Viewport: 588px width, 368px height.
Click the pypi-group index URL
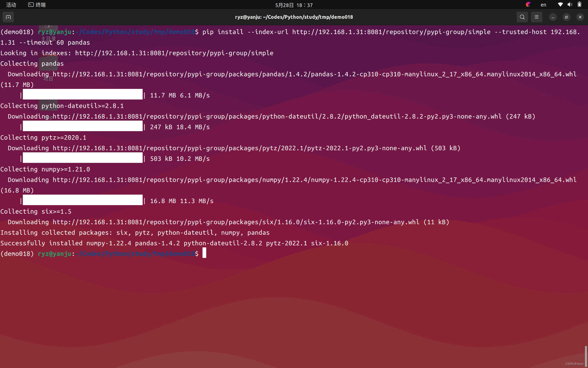click(x=174, y=53)
